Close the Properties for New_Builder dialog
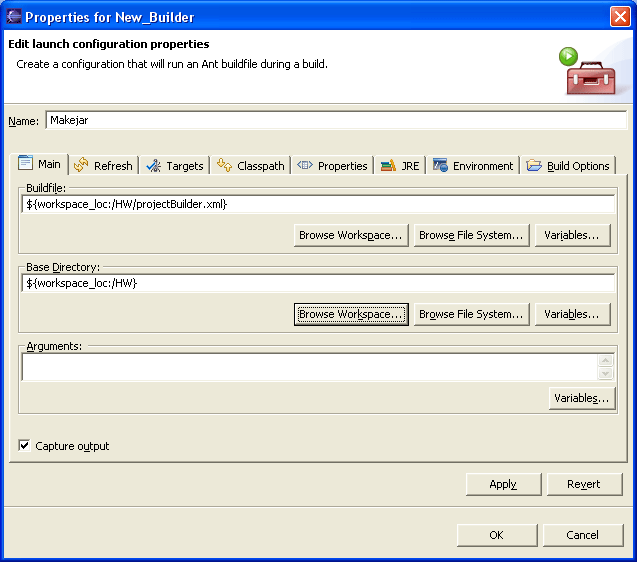Viewport: 637px width, 562px height. coord(620,17)
